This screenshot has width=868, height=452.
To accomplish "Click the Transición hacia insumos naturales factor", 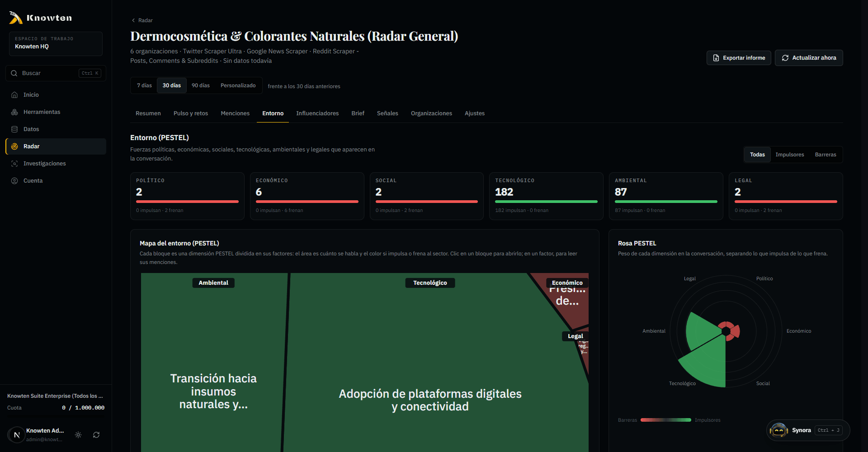I will [x=213, y=391].
